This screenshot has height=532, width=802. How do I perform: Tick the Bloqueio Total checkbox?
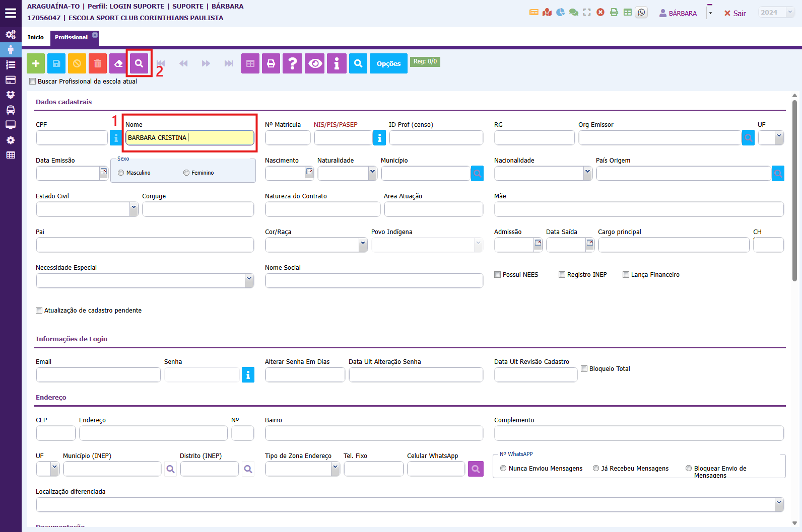tap(584, 369)
